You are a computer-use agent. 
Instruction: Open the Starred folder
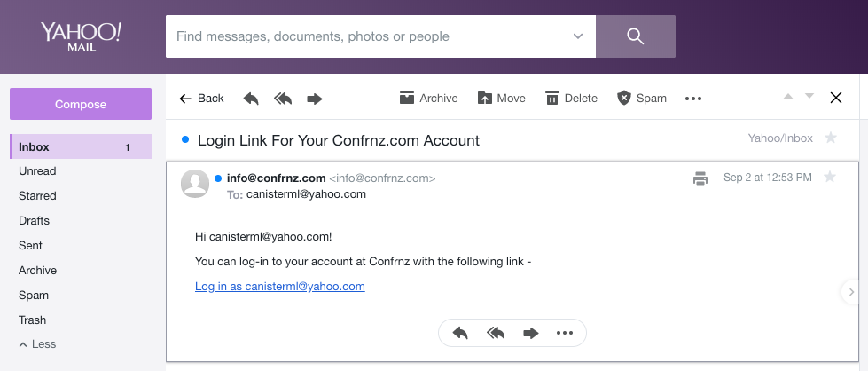pyautogui.click(x=37, y=196)
